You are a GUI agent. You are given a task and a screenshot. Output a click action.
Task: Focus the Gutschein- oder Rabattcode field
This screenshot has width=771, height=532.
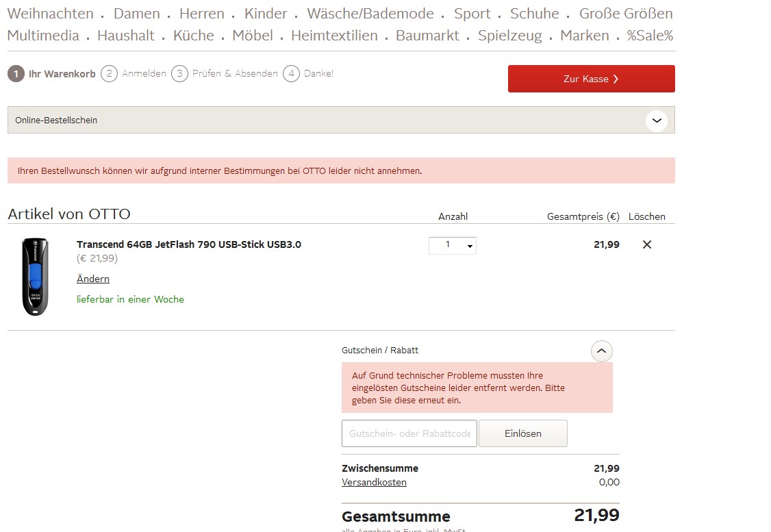[x=409, y=433]
